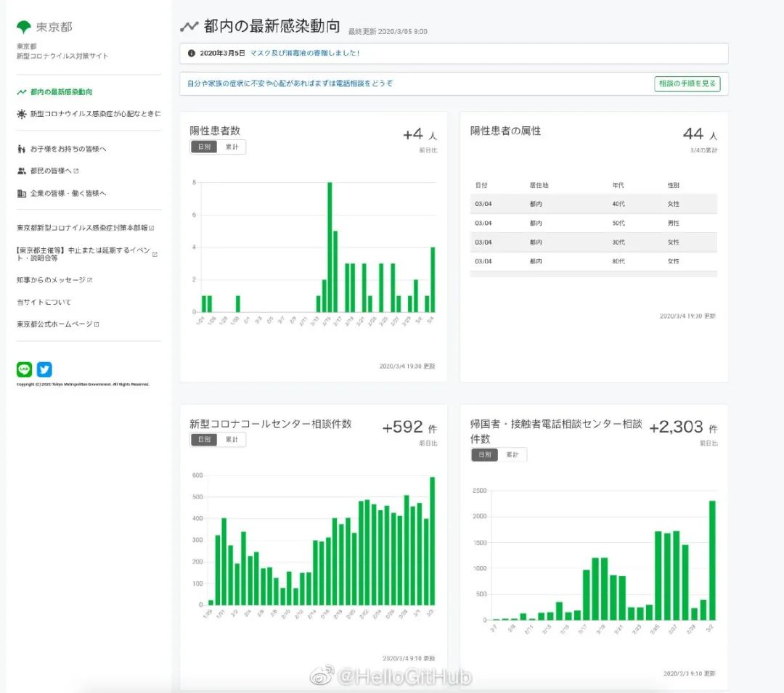Click the virus icon beside 新型コロナウイルス感染症が心配なときに

click(x=22, y=114)
